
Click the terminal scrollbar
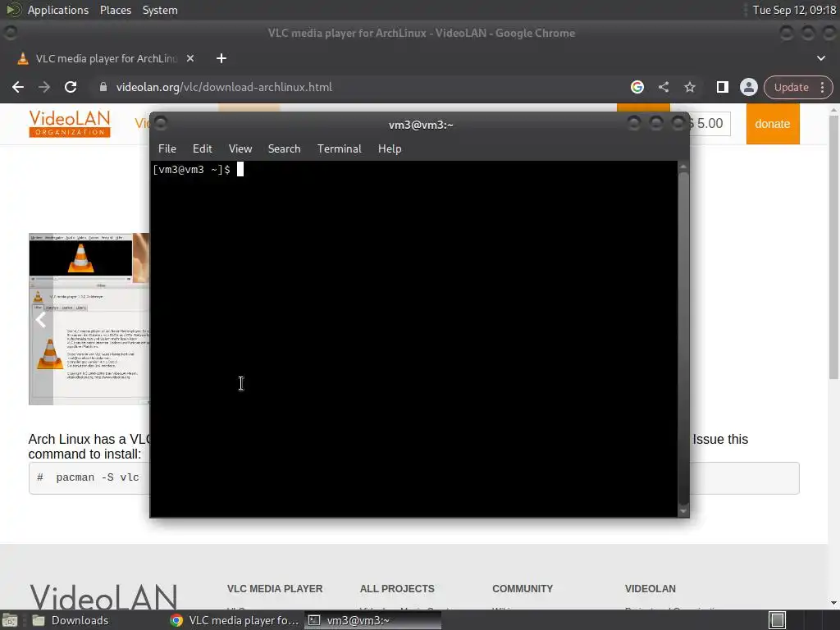[683, 337]
